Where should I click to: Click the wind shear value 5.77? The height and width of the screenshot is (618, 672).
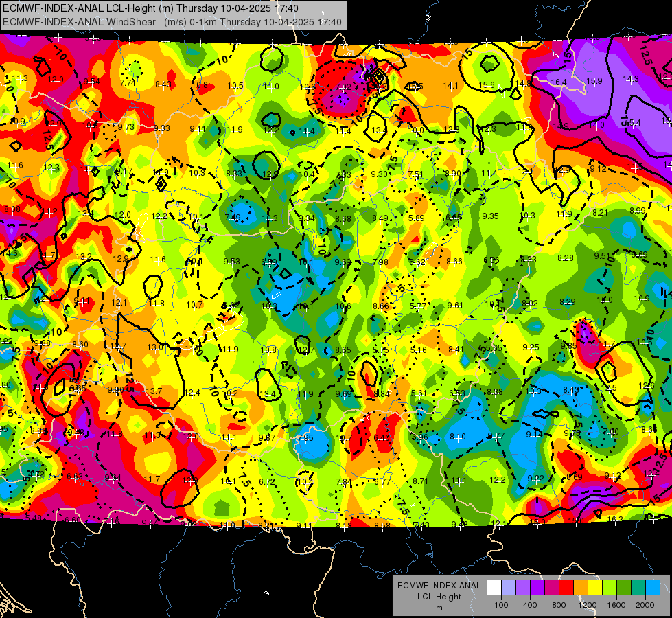pos(418,306)
